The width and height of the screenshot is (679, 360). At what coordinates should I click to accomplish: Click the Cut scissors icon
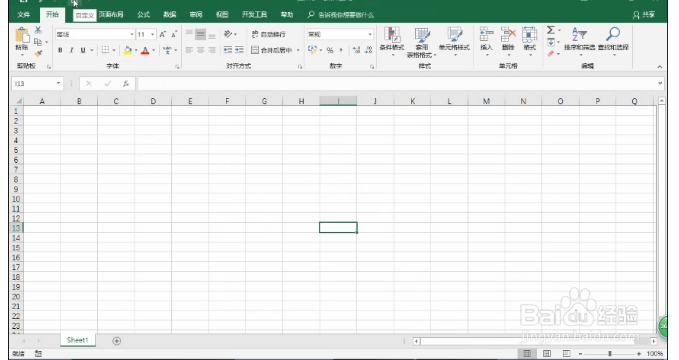point(38,30)
